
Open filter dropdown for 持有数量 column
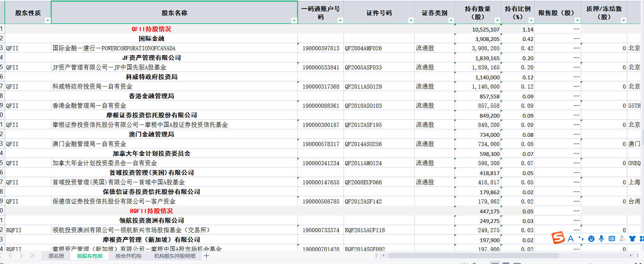pos(497,21)
